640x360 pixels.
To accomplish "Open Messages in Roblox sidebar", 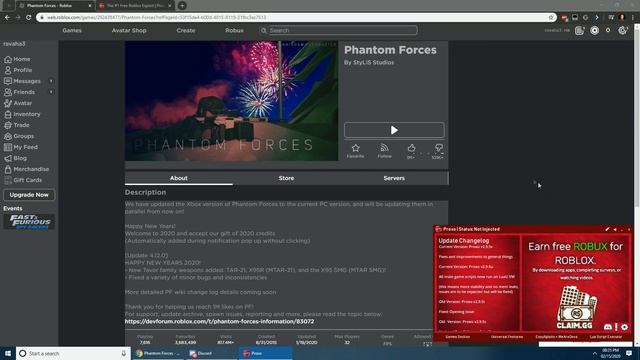I will point(22,81).
